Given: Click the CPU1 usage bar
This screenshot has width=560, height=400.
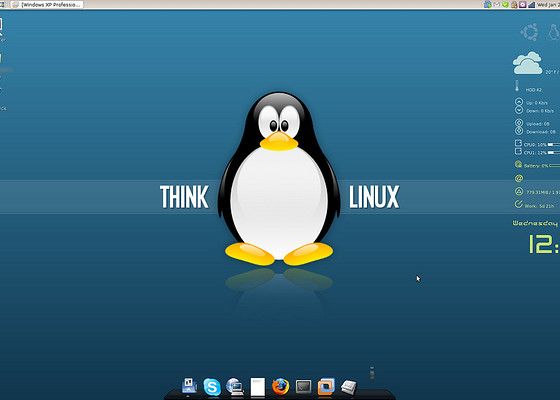Looking at the screenshot, I should (x=554, y=152).
